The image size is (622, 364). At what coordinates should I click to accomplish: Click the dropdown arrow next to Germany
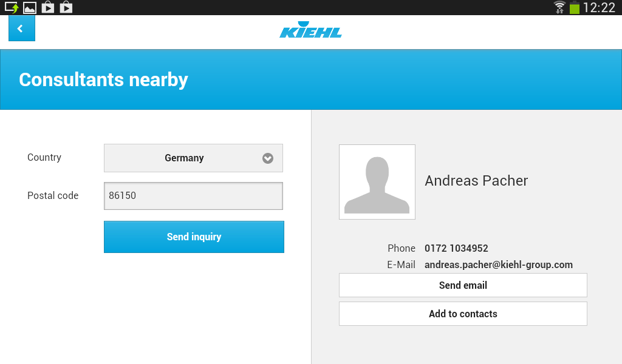click(x=268, y=158)
